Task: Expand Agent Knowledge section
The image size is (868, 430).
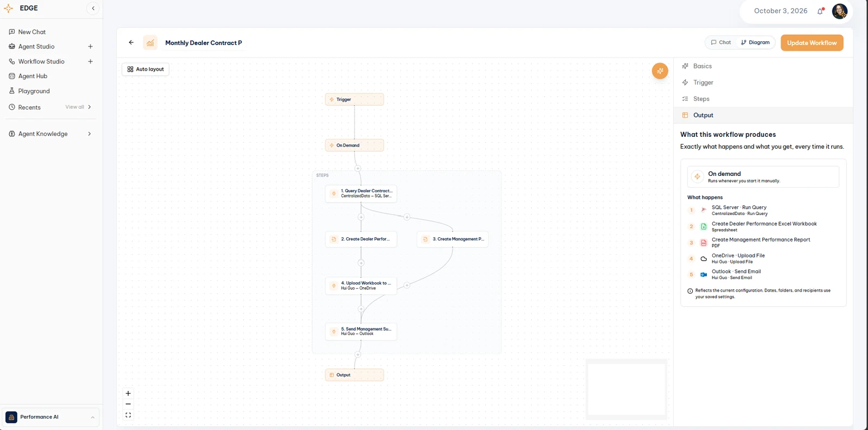Action: tap(51, 134)
